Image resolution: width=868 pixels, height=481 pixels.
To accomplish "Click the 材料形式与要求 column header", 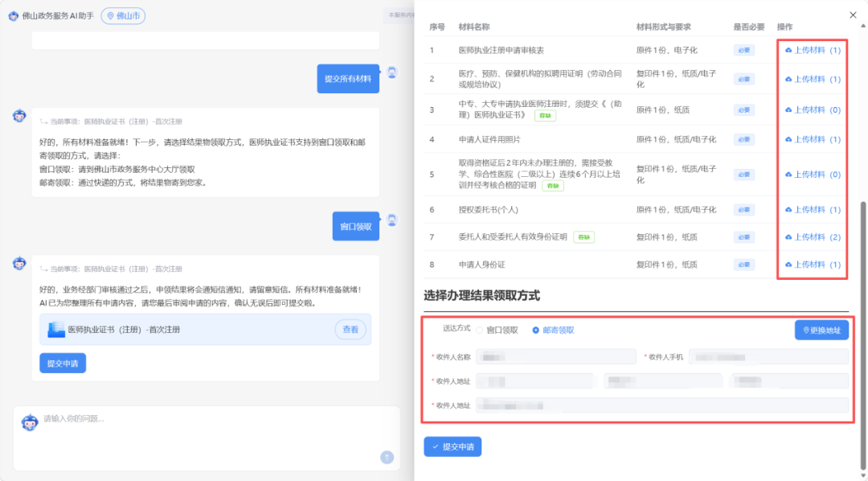I will pyautogui.click(x=663, y=27).
